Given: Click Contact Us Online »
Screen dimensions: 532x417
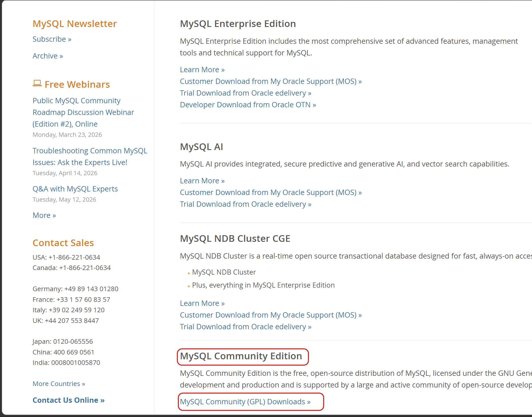Looking at the screenshot, I should 69,400.
